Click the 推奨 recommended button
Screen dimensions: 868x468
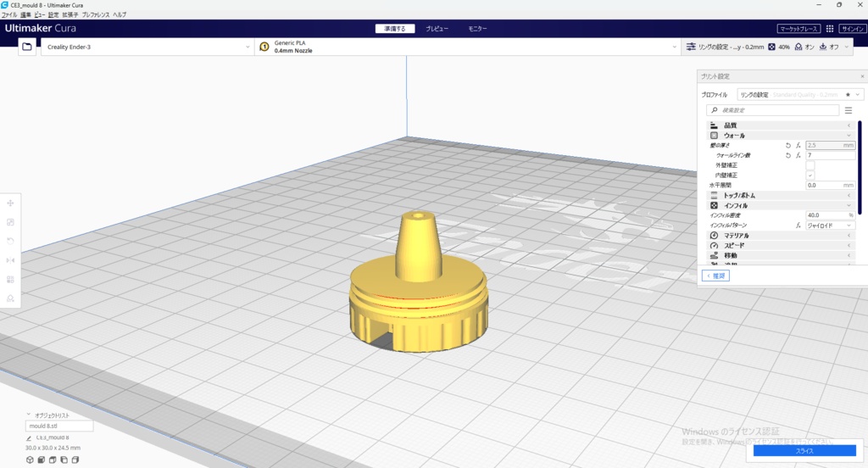(x=715, y=276)
